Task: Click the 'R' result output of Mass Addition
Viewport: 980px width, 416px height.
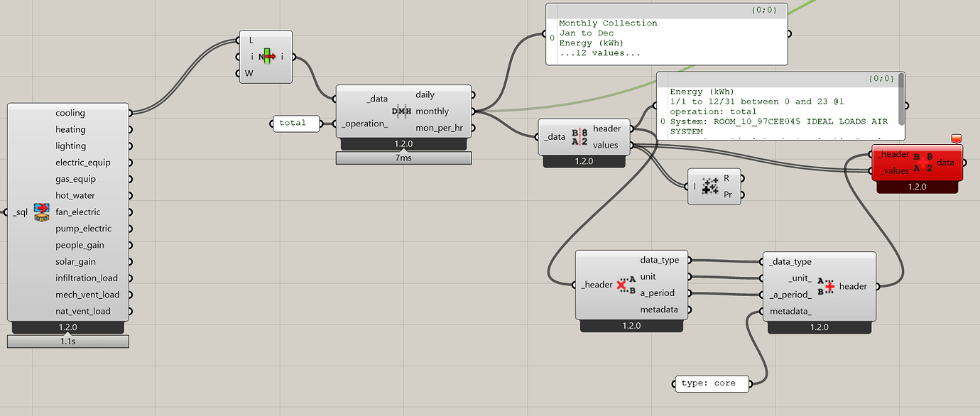Action: pyautogui.click(x=726, y=178)
